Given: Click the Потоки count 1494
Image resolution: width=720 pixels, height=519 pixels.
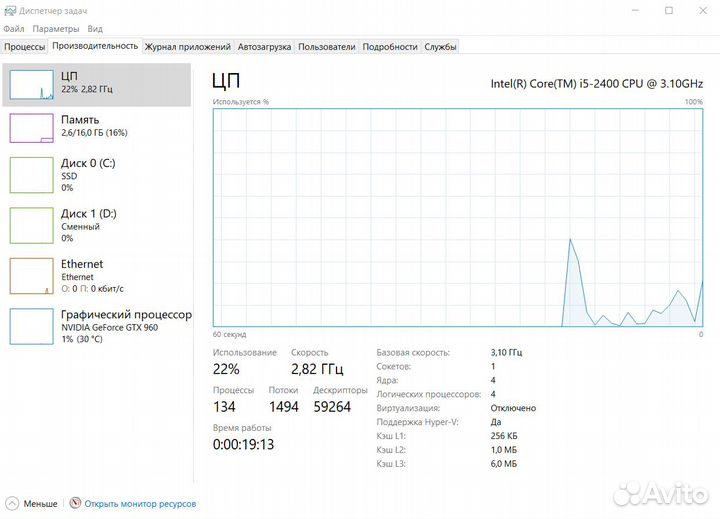Looking at the screenshot, I should click(x=284, y=406).
